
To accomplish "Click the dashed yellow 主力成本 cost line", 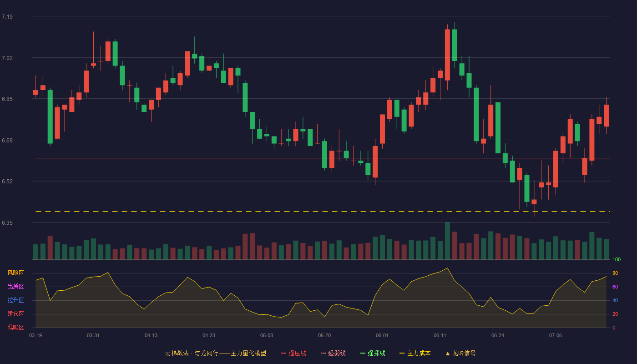I will point(323,212).
